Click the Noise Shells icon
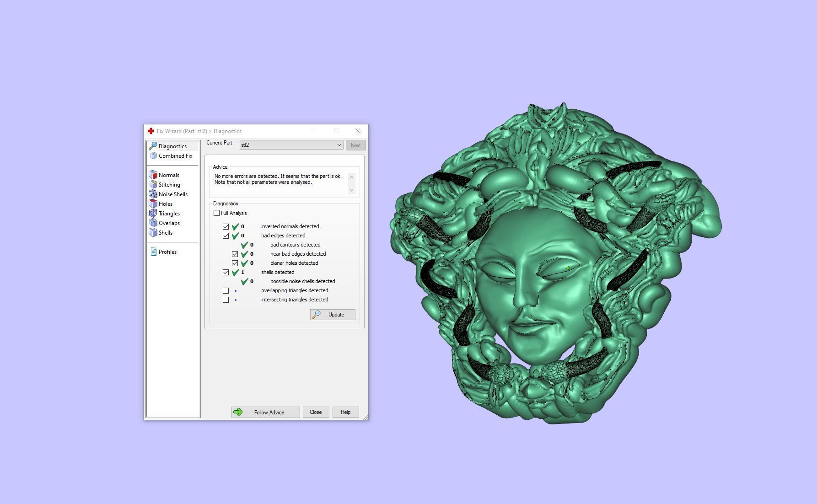817x504 pixels. tap(153, 194)
